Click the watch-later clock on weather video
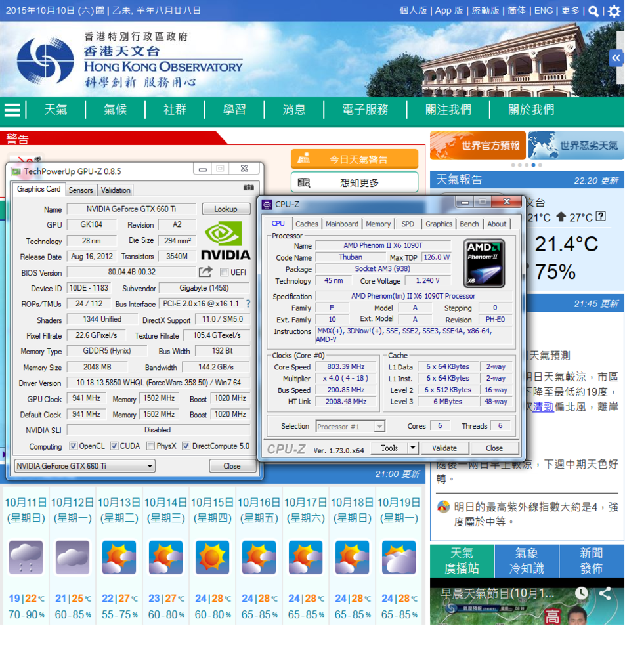The width and height of the screenshot is (625, 672). pos(581,593)
